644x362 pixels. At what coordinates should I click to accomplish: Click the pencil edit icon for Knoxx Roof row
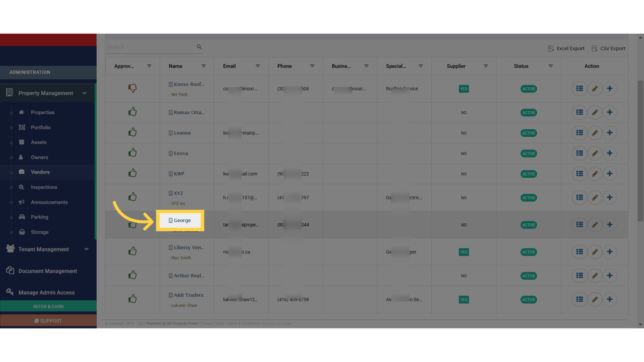coord(595,89)
